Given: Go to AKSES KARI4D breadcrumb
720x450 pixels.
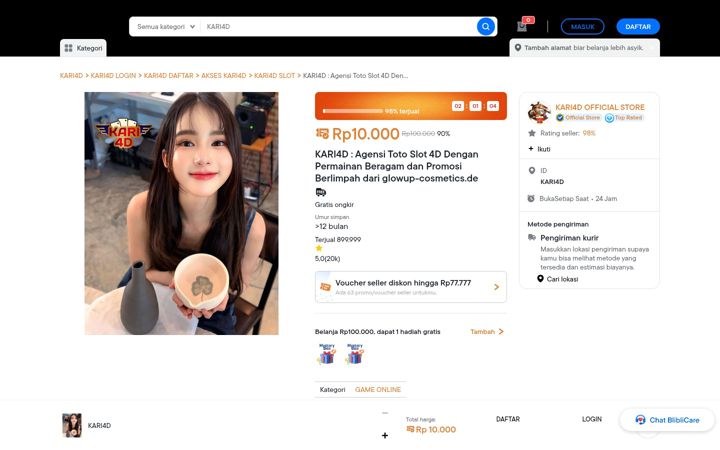Looking at the screenshot, I should 224,76.
